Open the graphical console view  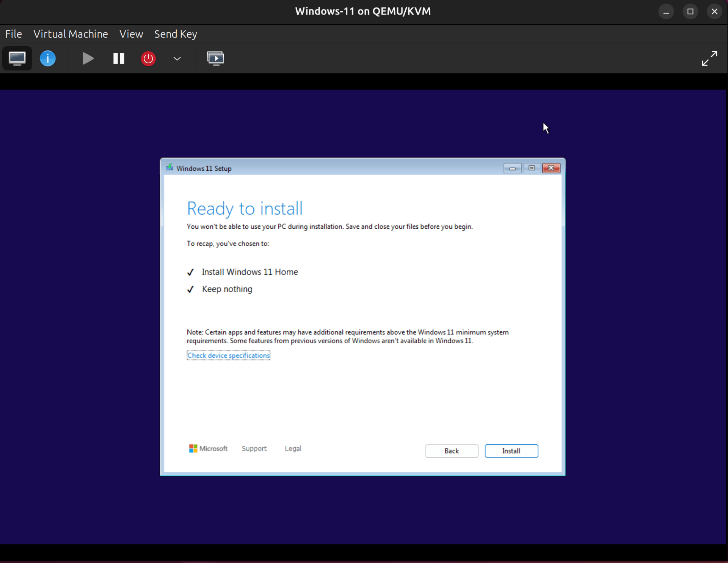(17, 58)
